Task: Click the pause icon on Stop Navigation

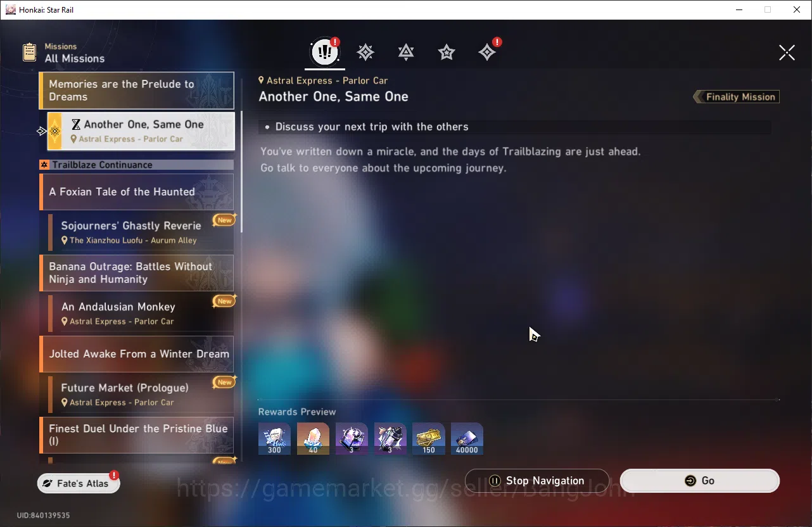Action: [495, 481]
